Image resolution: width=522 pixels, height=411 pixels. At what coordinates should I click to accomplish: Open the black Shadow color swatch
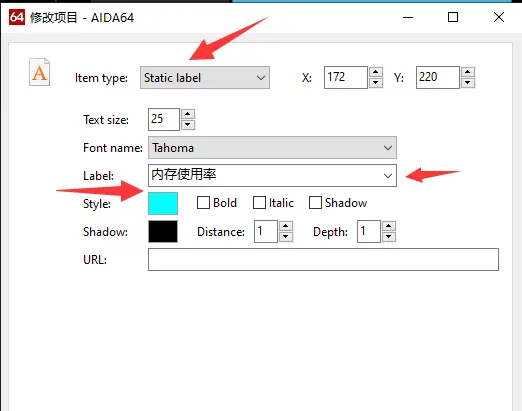(163, 231)
